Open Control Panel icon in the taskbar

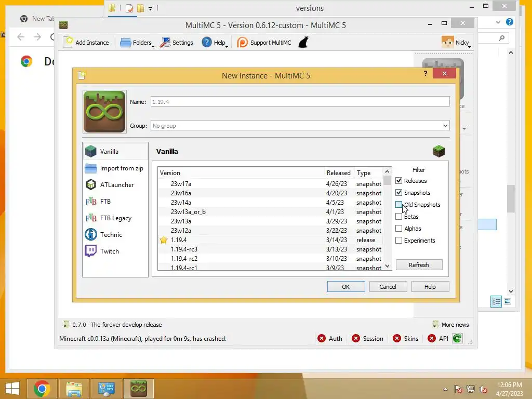point(106,389)
